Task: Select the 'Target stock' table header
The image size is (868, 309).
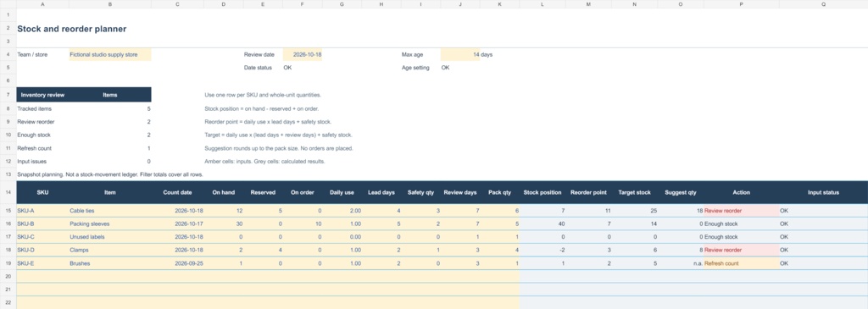Action: pos(634,192)
